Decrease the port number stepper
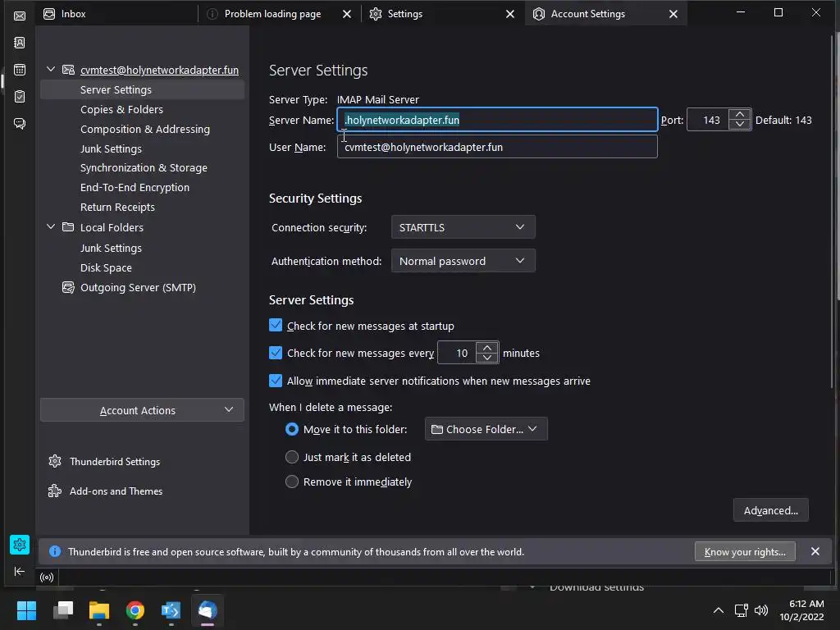The image size is (840, 630). (x=740, y=125)
